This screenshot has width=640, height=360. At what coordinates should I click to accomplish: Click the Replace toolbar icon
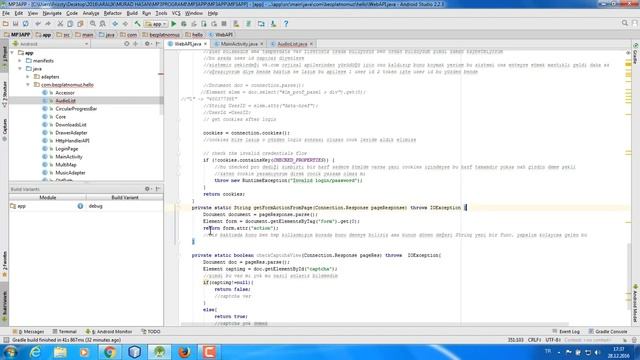[x=103, y=24]
